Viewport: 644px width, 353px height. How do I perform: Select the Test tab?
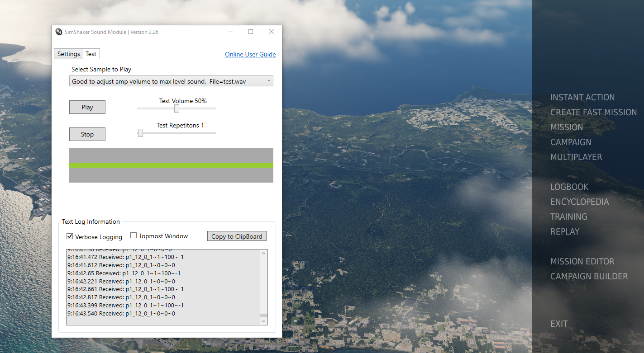pyautogui.click(x=91, y=54)
